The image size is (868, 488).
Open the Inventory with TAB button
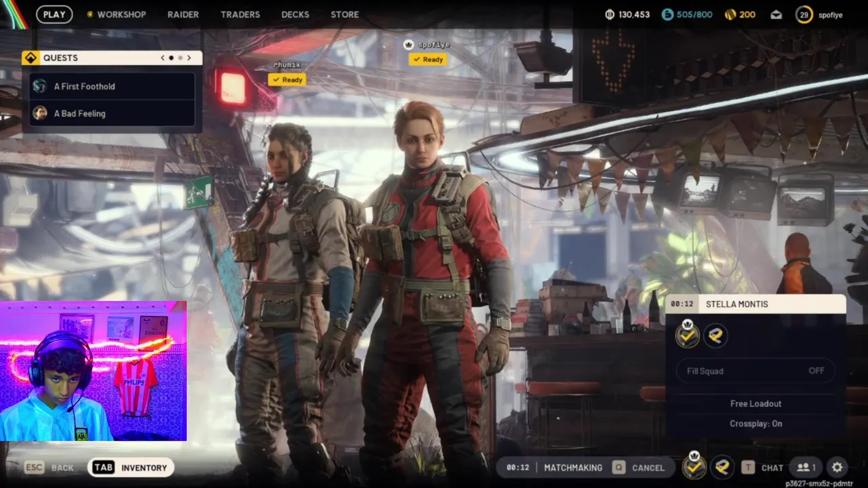coord(130,467)
